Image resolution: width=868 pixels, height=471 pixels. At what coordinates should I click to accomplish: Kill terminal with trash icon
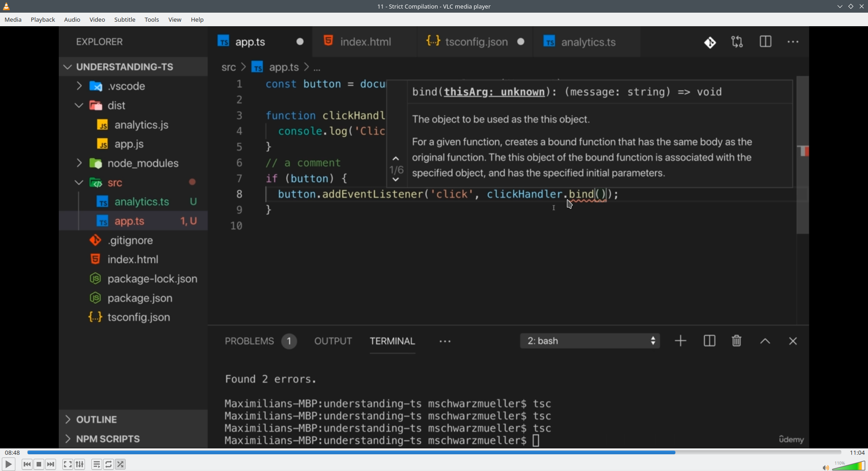(737, 341)
